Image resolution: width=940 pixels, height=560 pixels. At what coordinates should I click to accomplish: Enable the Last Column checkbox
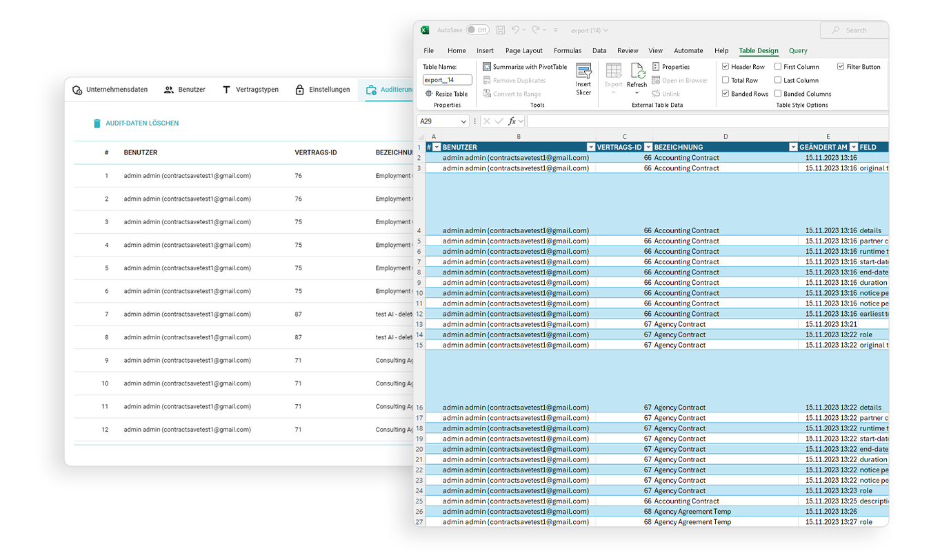coord(778,80)
